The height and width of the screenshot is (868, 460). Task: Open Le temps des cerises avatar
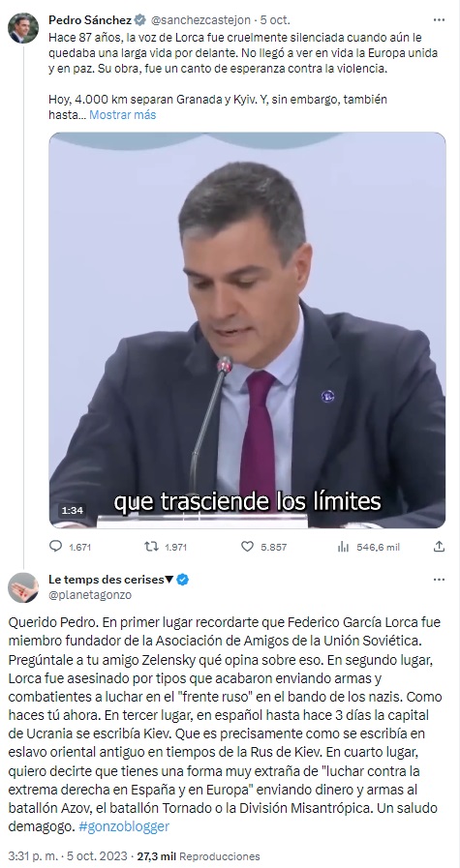23,587
